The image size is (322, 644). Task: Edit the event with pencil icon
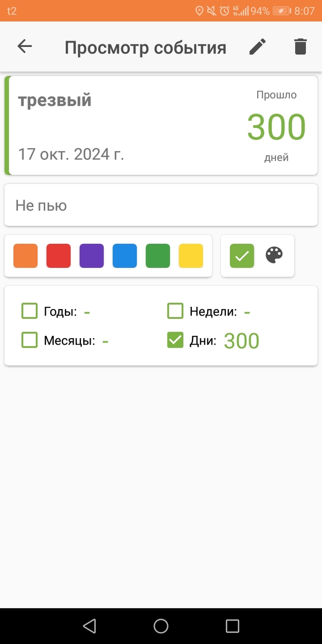click(258, 46)
